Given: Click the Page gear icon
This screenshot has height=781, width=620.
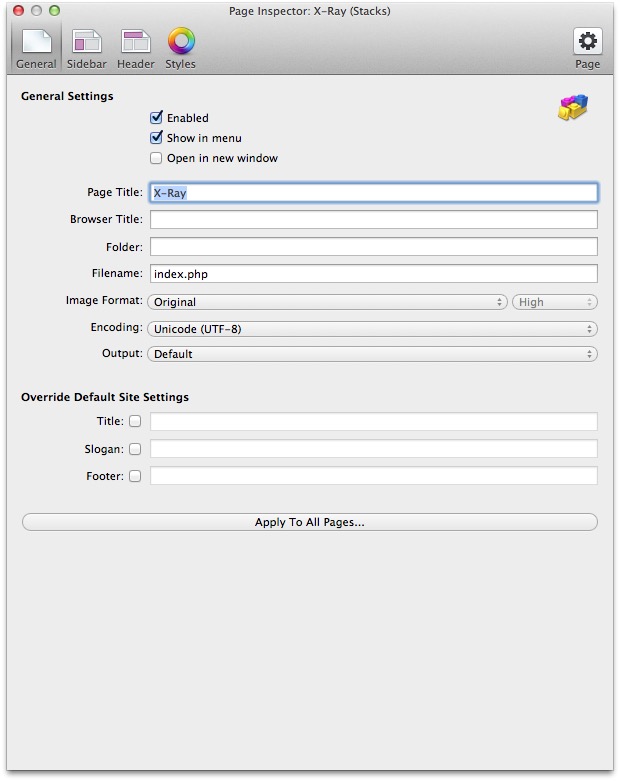Looking at the screenshot, I should point(588,41).
